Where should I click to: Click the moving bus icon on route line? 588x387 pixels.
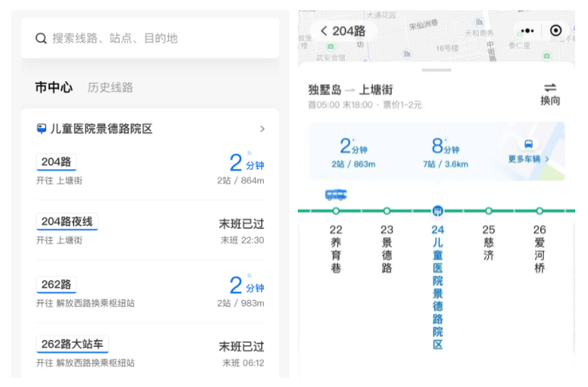point(335,195)
